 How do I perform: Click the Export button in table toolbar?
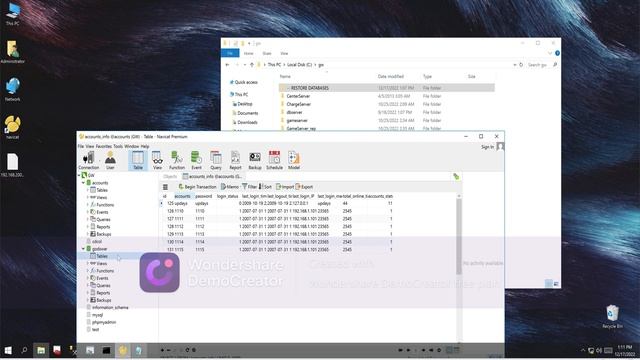(x=304, y=187)
